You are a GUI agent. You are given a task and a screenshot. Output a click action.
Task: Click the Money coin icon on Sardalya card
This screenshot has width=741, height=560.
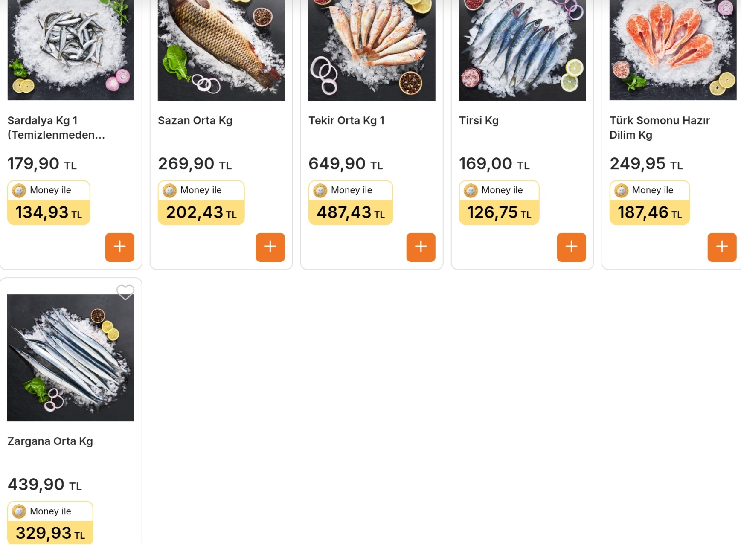point(19,190)
